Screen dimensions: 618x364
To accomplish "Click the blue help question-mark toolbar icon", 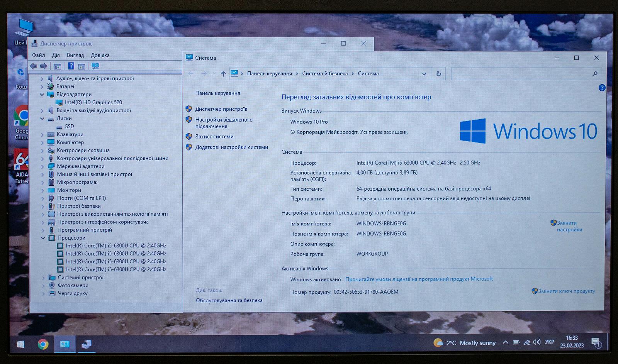I will point(71,66).
